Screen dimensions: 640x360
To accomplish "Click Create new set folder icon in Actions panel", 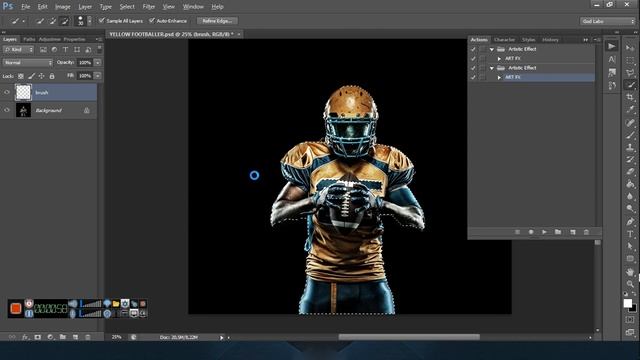I will coord(558,232).
